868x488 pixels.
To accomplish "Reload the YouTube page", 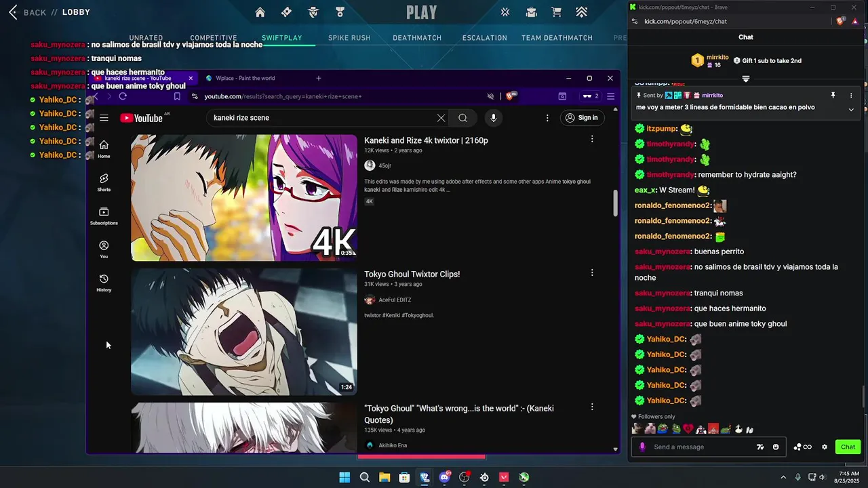I will pyautogui.click(x=123, y=96).
